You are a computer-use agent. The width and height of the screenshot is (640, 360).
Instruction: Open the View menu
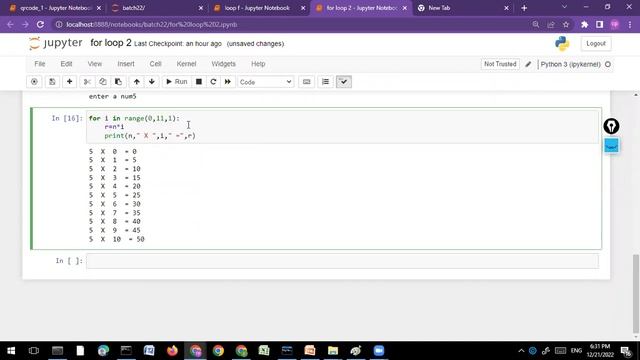point(95,64)
